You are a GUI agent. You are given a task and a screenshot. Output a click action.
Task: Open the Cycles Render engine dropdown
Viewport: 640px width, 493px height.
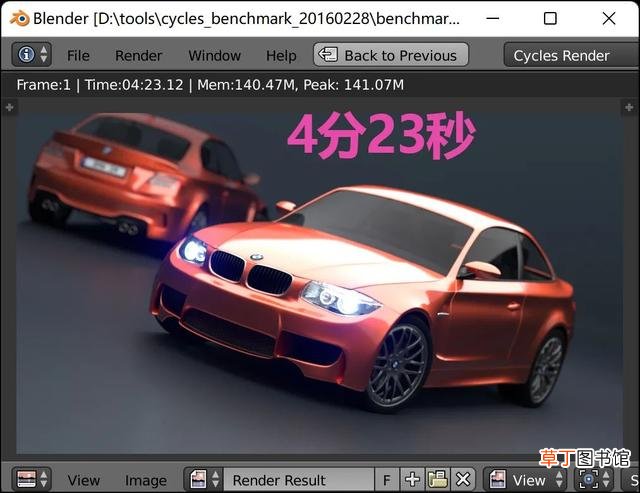(x=571, y=55)
